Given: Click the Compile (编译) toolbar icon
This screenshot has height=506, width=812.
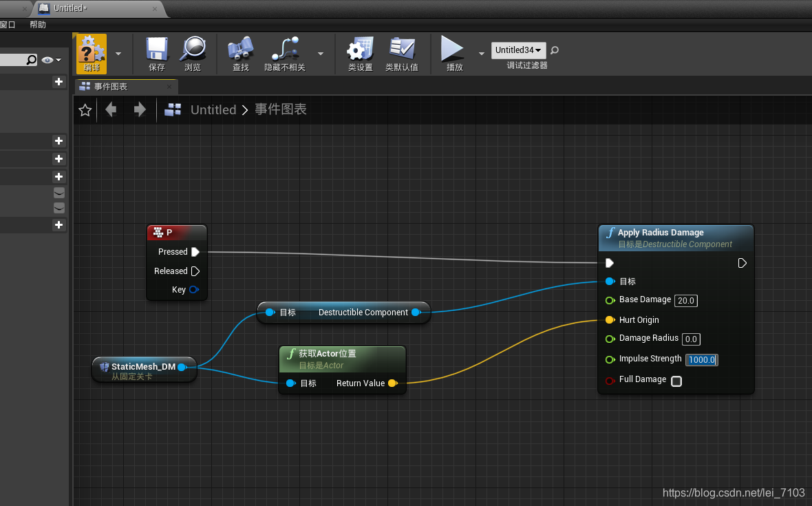Looking at the screenshot, I should pos(92,53).
